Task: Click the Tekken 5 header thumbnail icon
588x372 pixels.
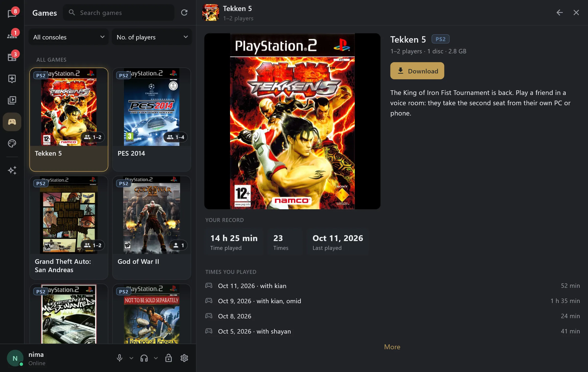Action: tap(210, 12)
